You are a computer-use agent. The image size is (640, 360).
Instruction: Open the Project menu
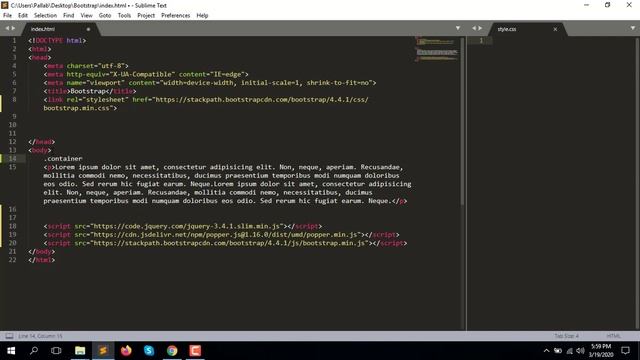(146, 16)
